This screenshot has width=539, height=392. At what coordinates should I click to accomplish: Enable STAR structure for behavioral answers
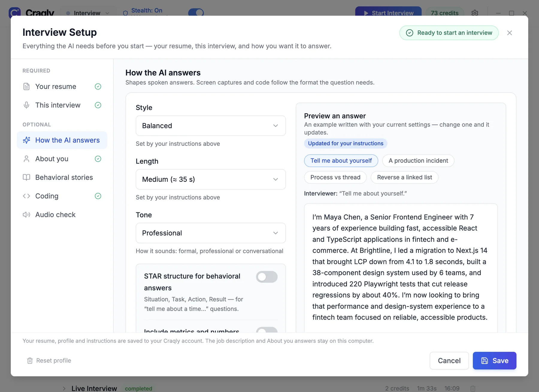(267, 277)
